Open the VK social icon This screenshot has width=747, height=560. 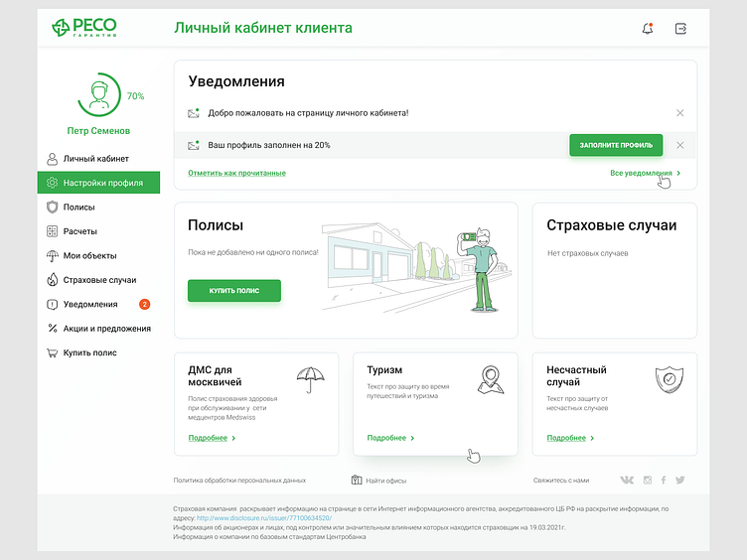pos(627,480)
